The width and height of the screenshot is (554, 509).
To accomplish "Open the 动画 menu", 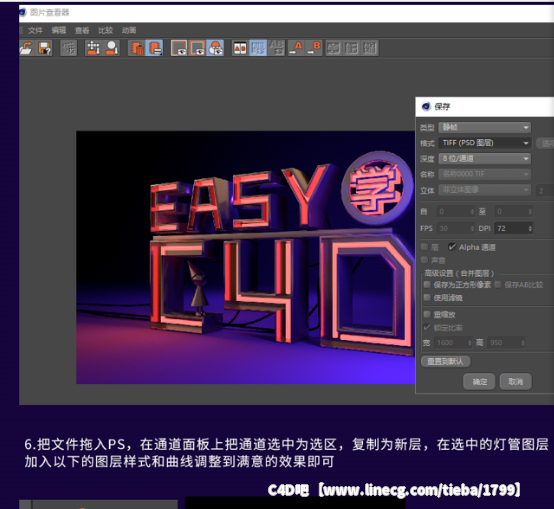I will coord(129,30).
